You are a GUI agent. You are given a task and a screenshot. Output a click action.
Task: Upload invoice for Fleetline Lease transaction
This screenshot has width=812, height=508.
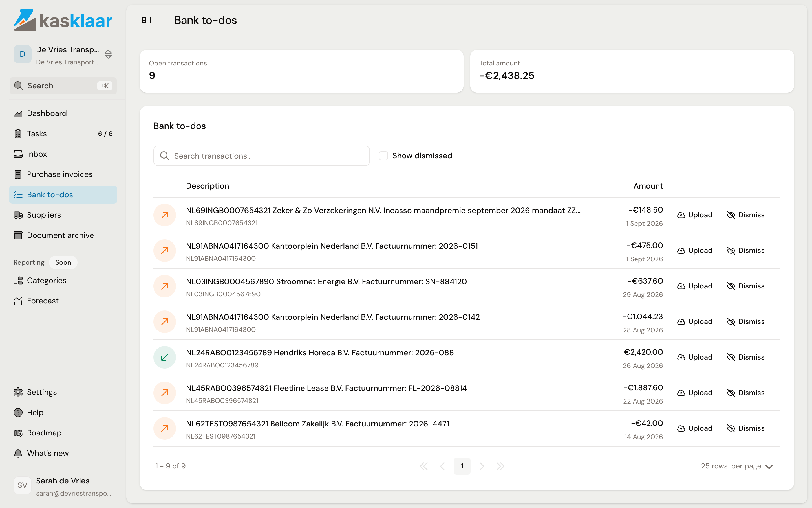point(694,393)
